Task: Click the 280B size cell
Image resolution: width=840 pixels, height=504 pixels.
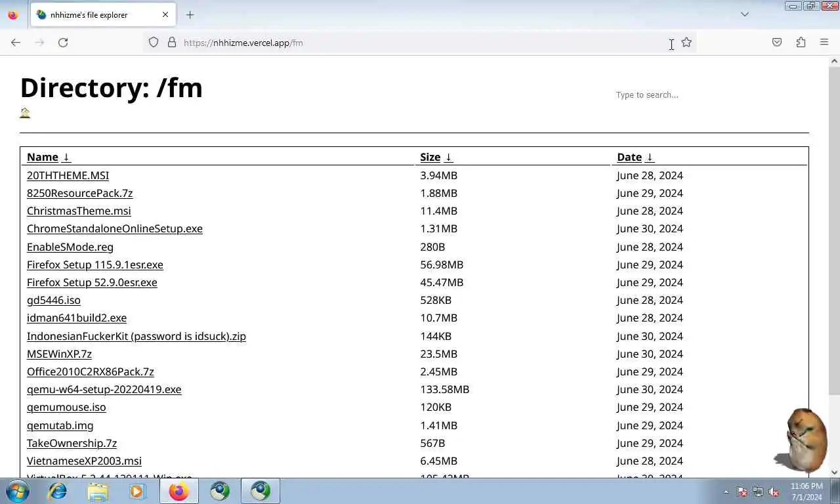Action: pos(432,247)
